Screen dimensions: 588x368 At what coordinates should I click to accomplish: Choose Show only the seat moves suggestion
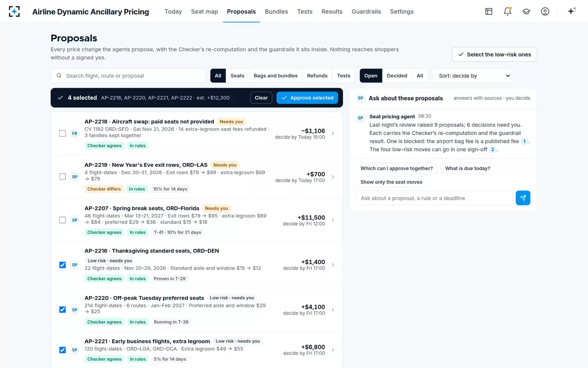[391, 182]
